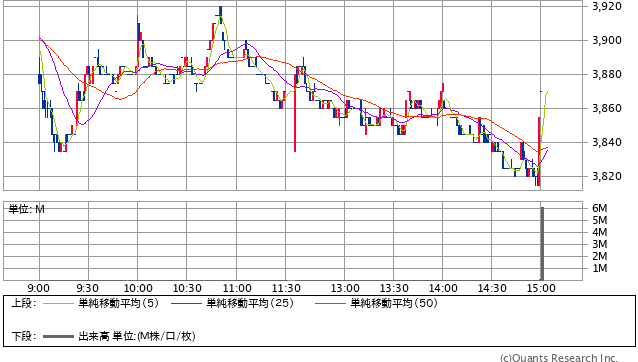638x362 pixels.
Task: Click the 3M volume axis label
Action: point(600,244)
